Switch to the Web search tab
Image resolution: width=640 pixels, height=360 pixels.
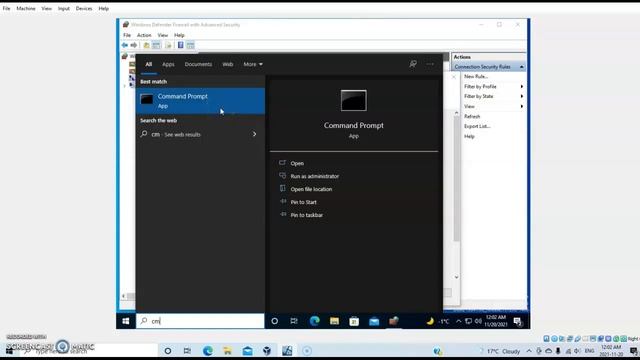pos(228,64)
